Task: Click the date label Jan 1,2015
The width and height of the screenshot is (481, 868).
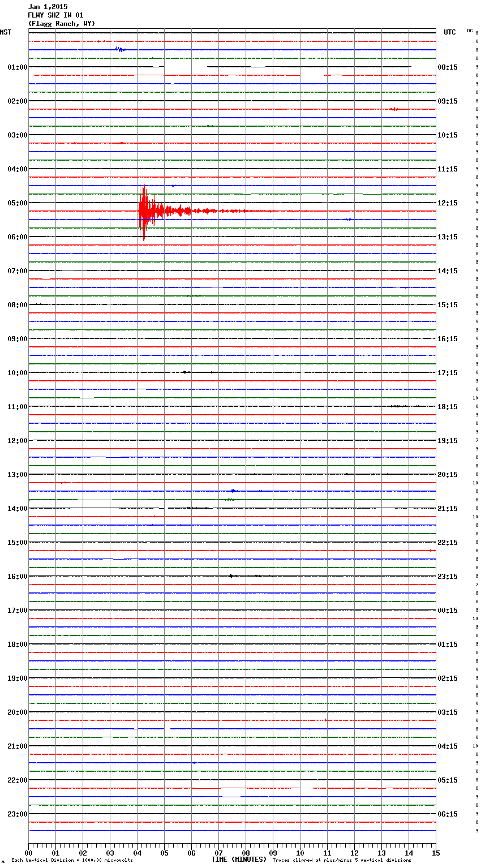Action: [x=48, y=7]
